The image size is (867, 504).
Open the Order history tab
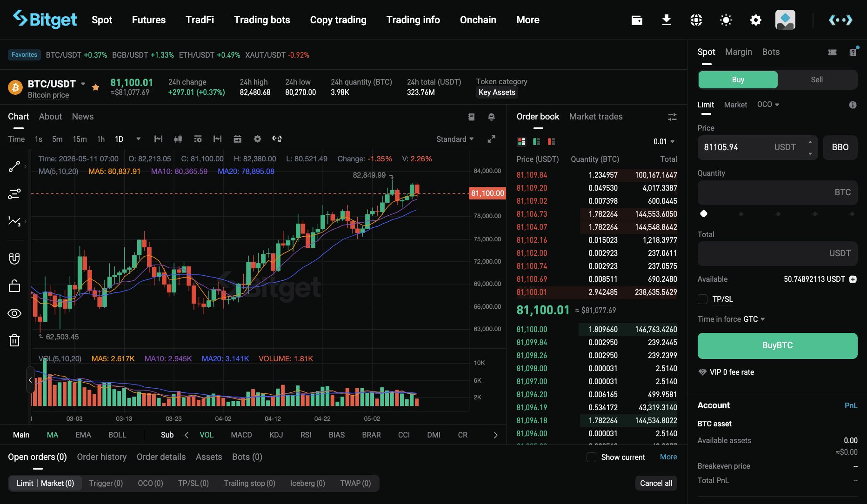click(102, 457)
